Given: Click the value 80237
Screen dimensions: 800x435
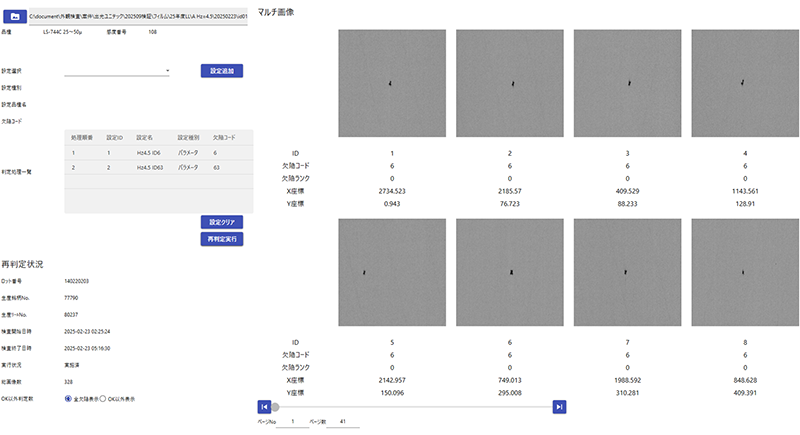Looking at the screenshot, I should 71,315.
